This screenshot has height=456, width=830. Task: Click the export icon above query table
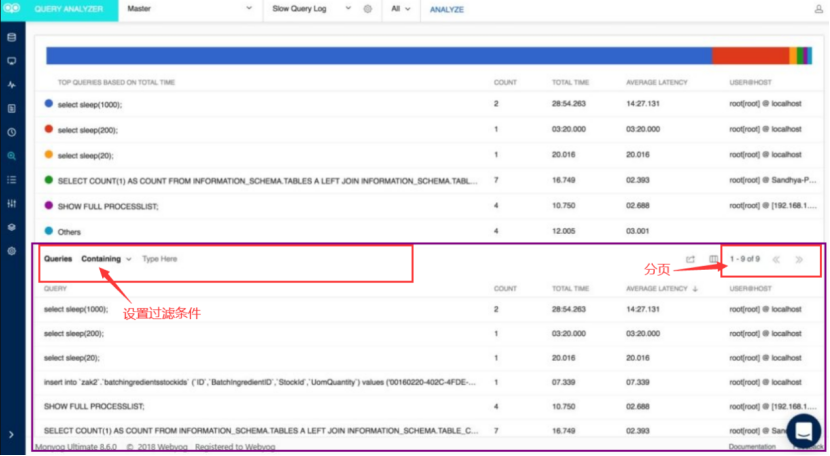[690, 260]
